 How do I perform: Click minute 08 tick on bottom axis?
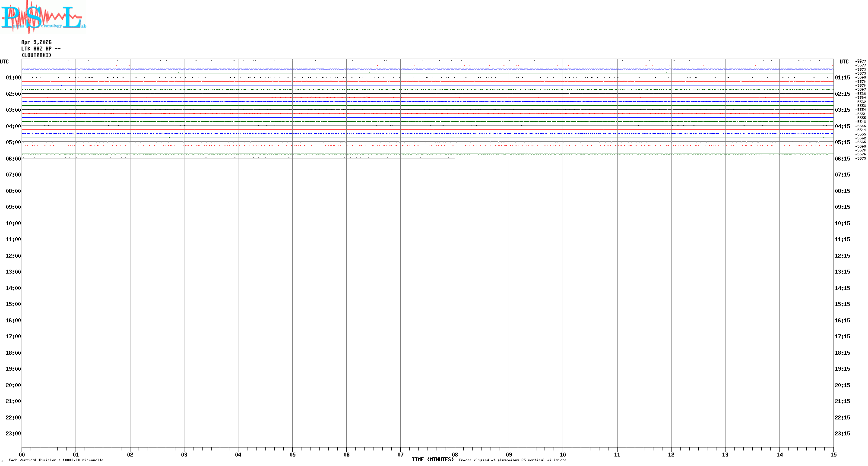455,454
